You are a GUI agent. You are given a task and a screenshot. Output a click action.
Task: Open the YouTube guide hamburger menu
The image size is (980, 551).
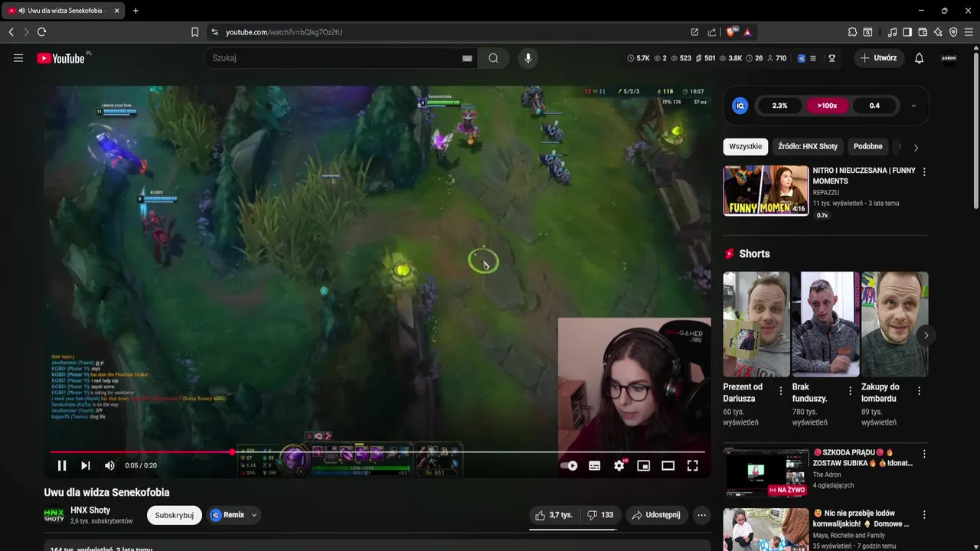click(x=18, y=58)
